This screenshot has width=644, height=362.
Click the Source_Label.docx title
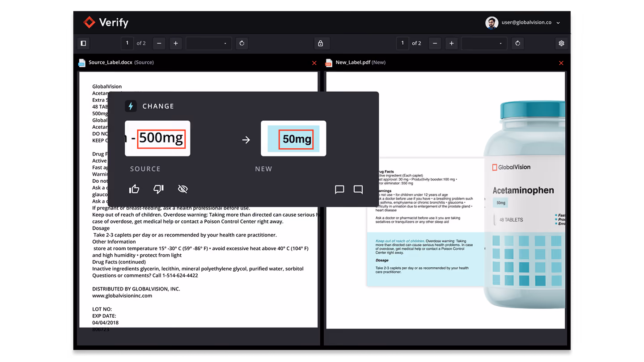[x=110, y=63]
